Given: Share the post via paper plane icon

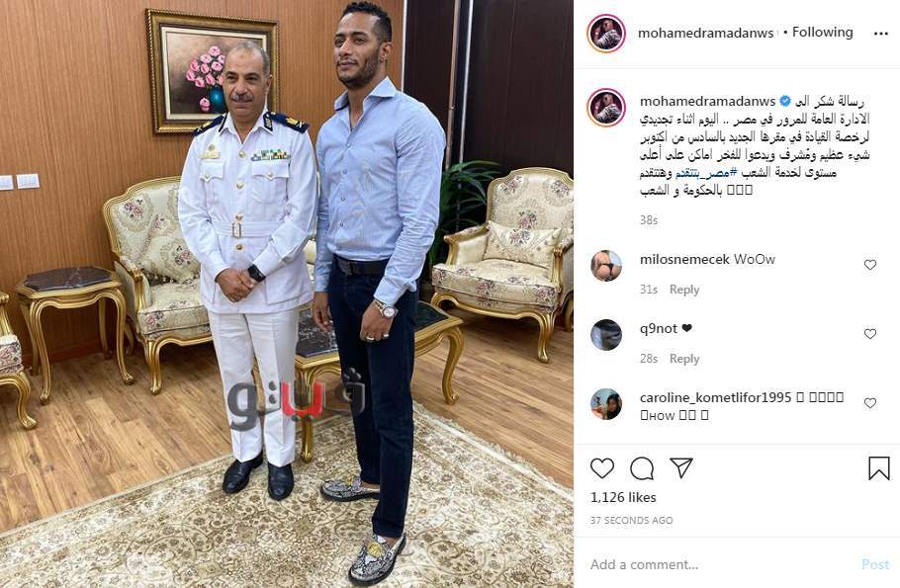Looking at the screenshot, I should [681, 468].
